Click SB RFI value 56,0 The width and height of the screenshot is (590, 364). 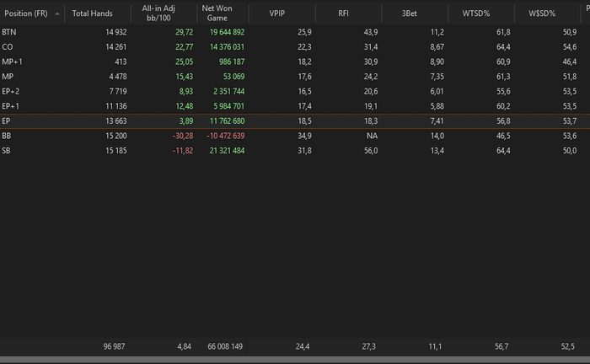[x=371, y=151]
